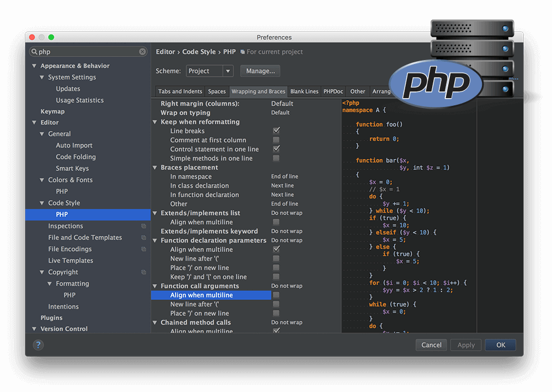The width and height of the screenshot is (552, 392).
Task: Collapse Function call arguments section
Action: coord(155,286)
